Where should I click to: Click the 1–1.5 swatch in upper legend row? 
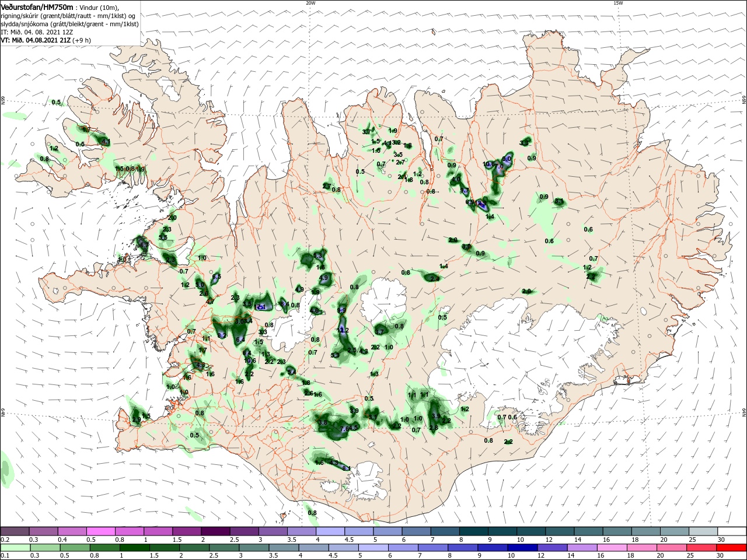pyautogui.click(x=158, y=531)
